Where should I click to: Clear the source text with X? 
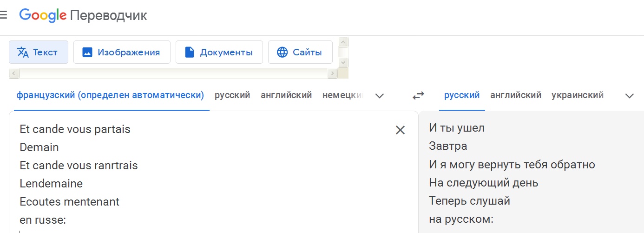(400, 130)
